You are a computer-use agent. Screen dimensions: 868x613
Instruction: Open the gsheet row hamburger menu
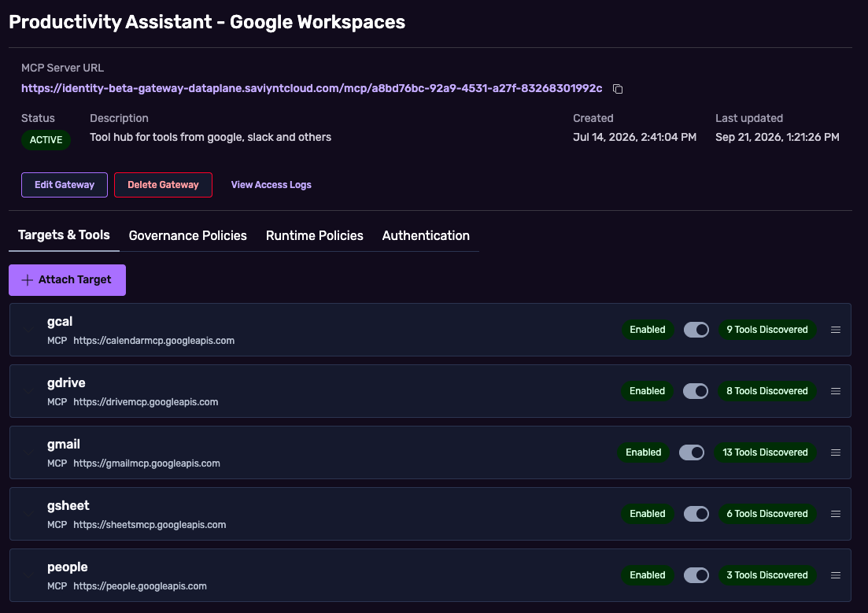click(836, 515)
